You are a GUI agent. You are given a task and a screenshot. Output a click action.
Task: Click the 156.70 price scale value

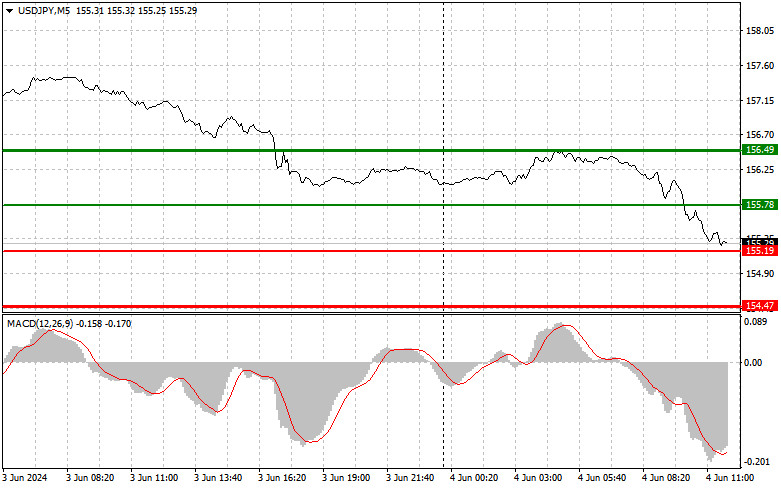[760, 134]
